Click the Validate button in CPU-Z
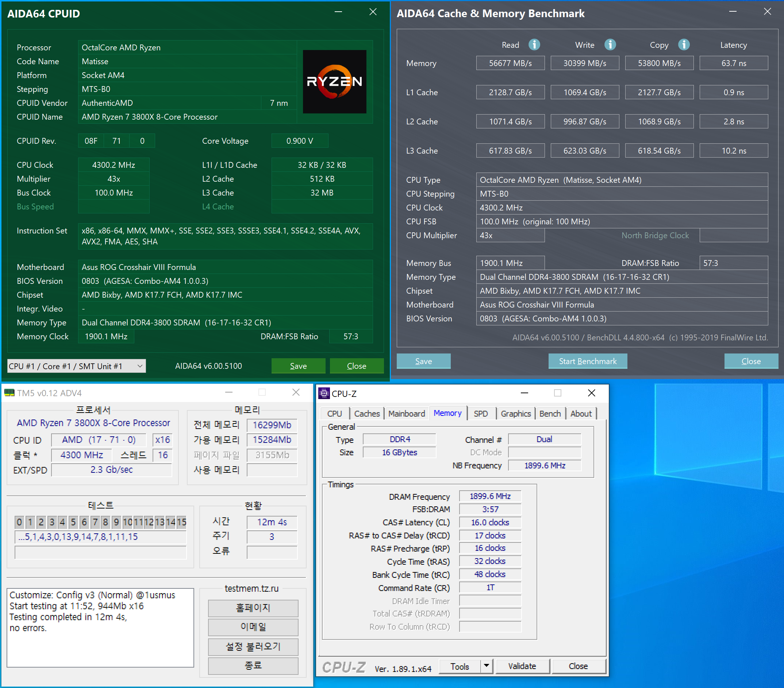The height and width of the screenshot is (688, 784). point(522,666)
